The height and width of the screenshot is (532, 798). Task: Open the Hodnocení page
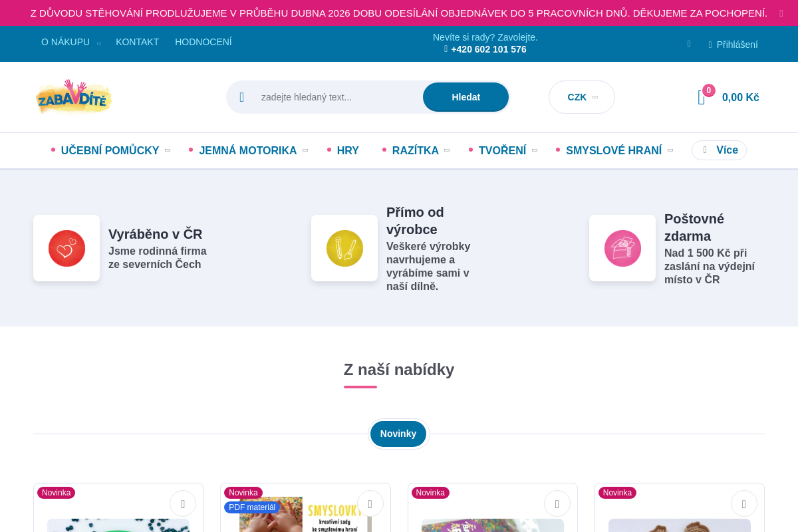203,42
